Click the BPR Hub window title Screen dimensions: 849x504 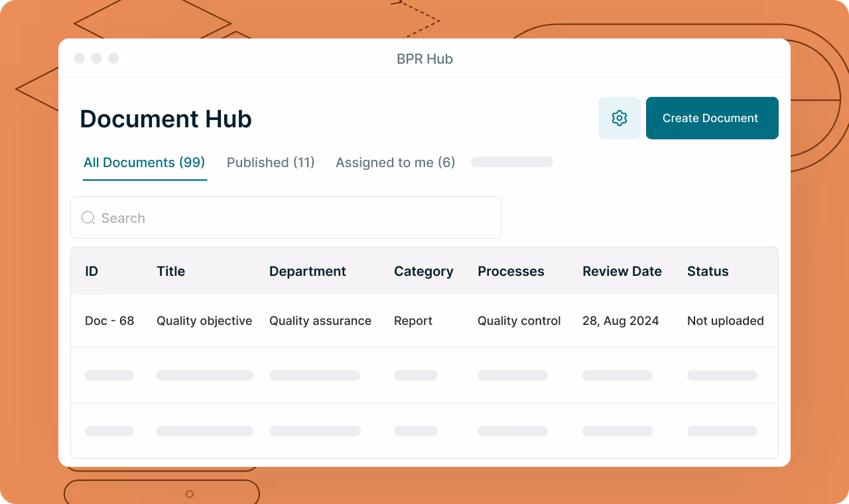click(424, 59)
